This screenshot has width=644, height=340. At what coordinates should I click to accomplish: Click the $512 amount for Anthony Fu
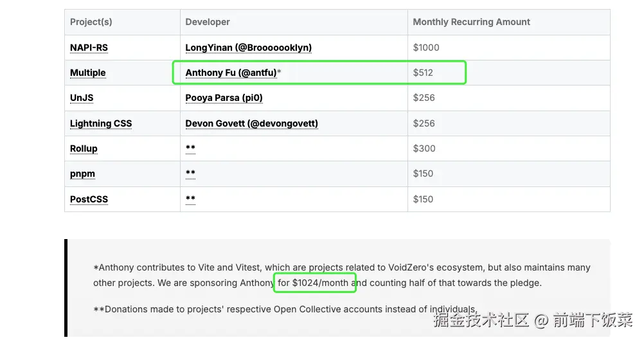point(423,73)
